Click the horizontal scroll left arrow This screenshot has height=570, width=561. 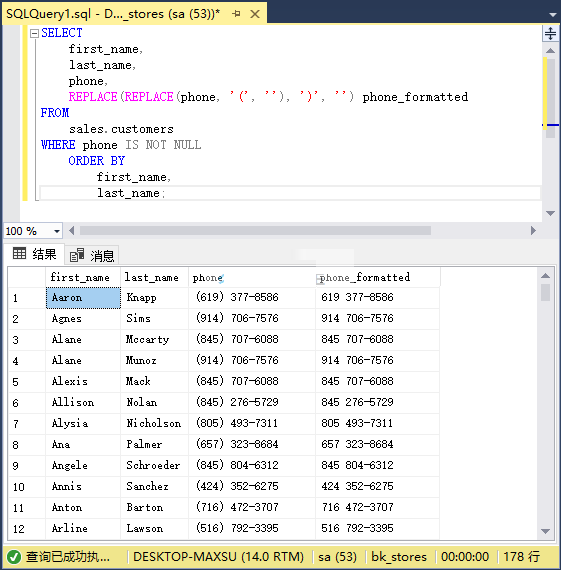tap(72, 230)
